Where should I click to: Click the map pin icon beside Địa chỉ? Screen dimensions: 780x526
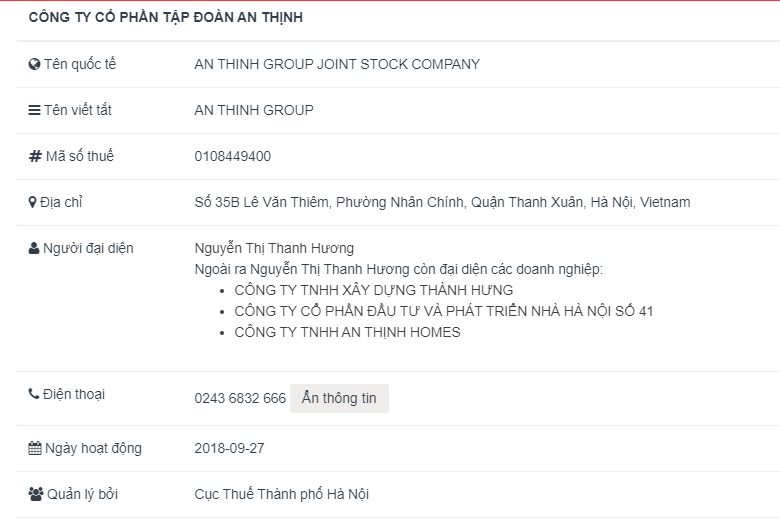tap(32, 202)
